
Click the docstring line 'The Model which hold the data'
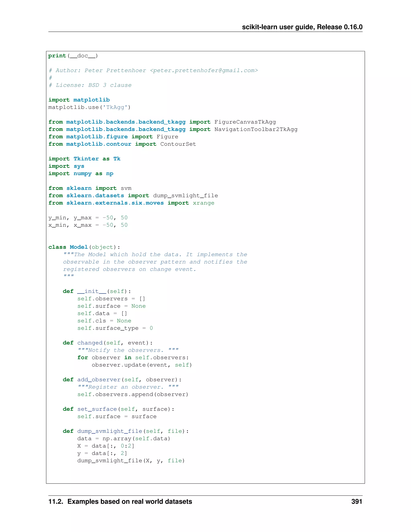point(155,255)
